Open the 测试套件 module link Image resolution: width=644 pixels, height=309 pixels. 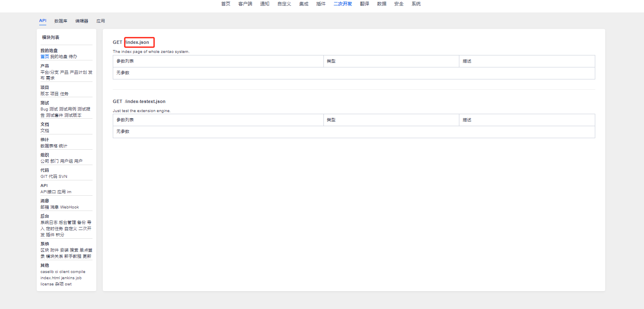click(55, 115)
